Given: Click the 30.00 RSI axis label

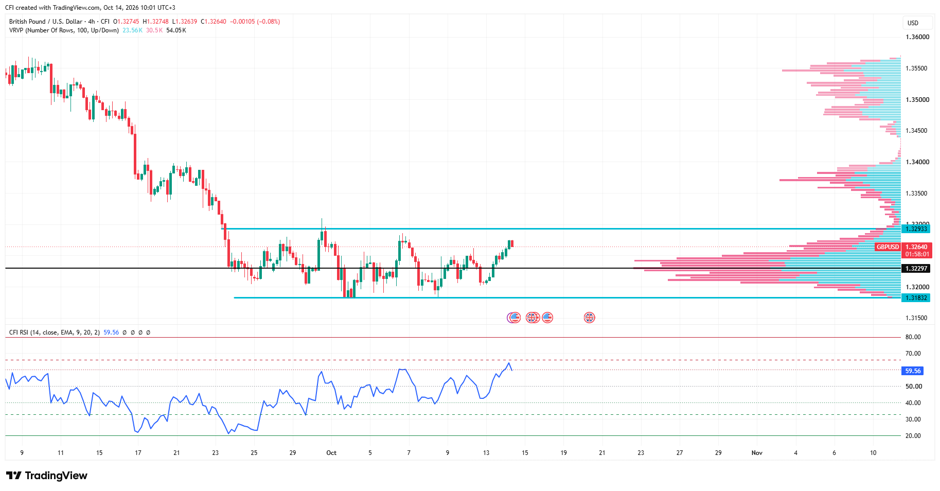Looking at the screenshot, I should coord(913,419).
